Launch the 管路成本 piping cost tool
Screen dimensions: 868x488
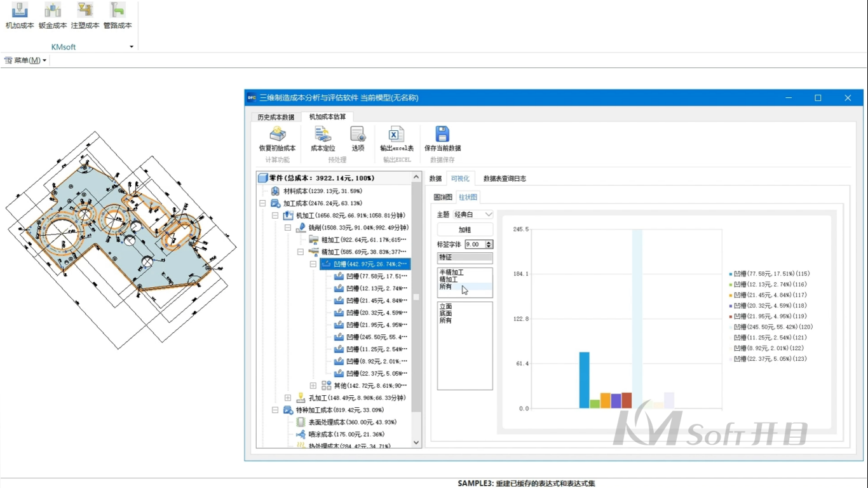(x=118, y=11)
